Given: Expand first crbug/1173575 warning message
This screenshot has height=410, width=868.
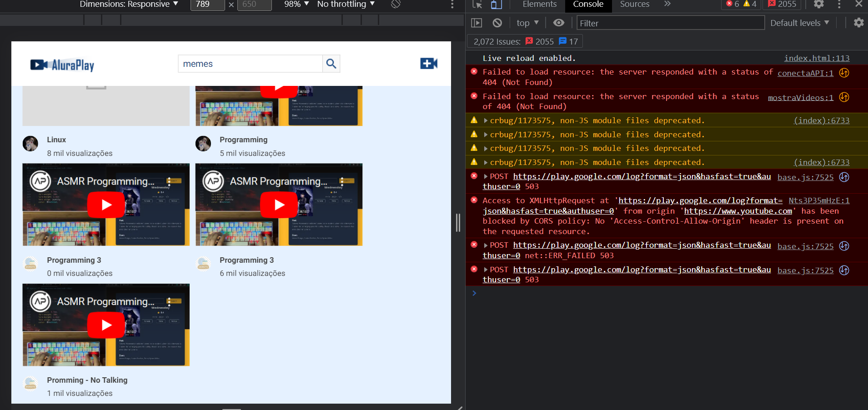Looking at the screenshot, I should tap(486, 121).
